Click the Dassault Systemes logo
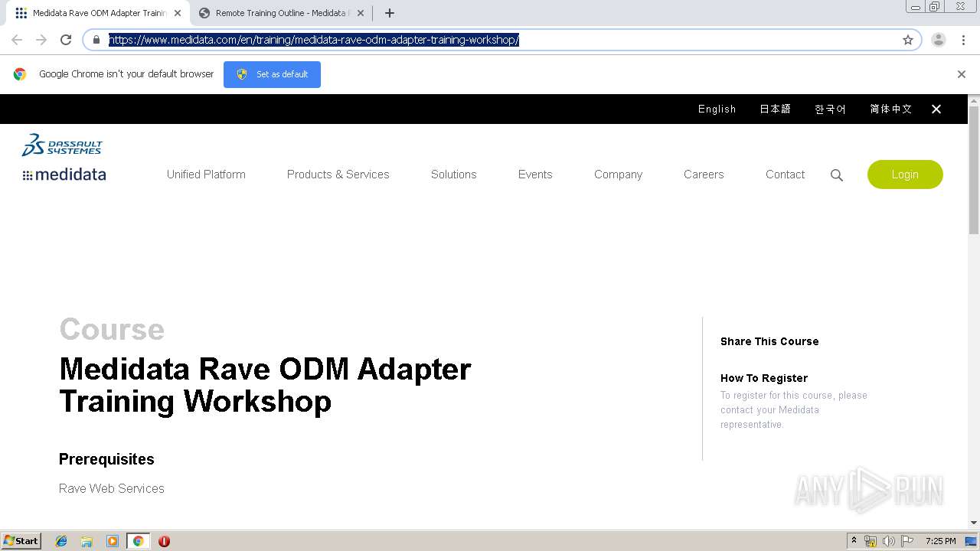Image resolution: width=980 pixels, height=551 pixels. pyautogui.click(x=62, y=145)
